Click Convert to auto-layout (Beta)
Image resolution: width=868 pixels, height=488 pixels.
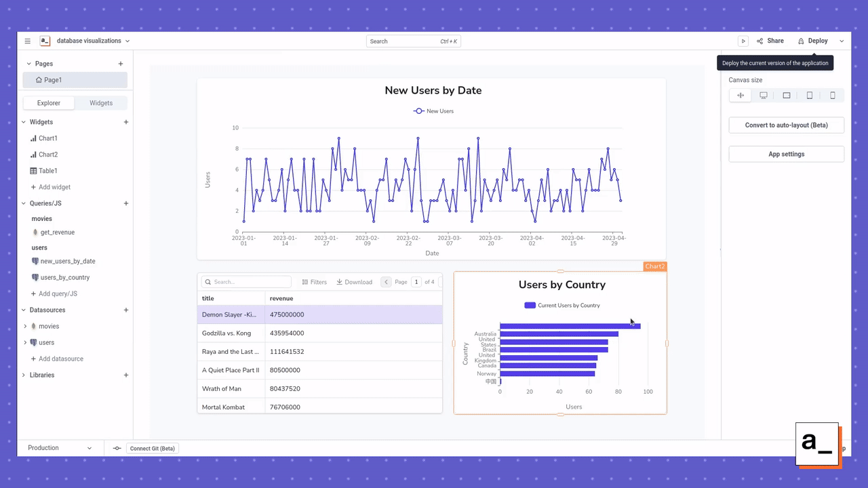tap(786, 125)
